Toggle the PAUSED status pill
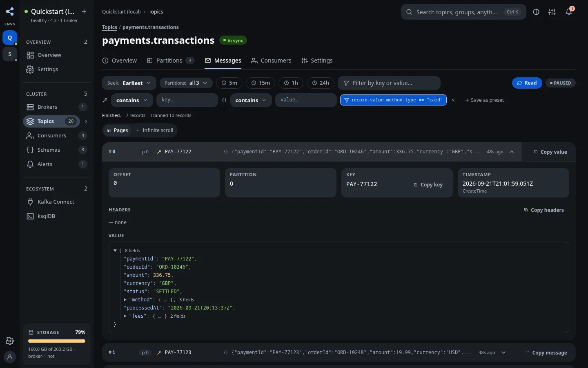This screenshot has height=368, width=588. [560, 83]
